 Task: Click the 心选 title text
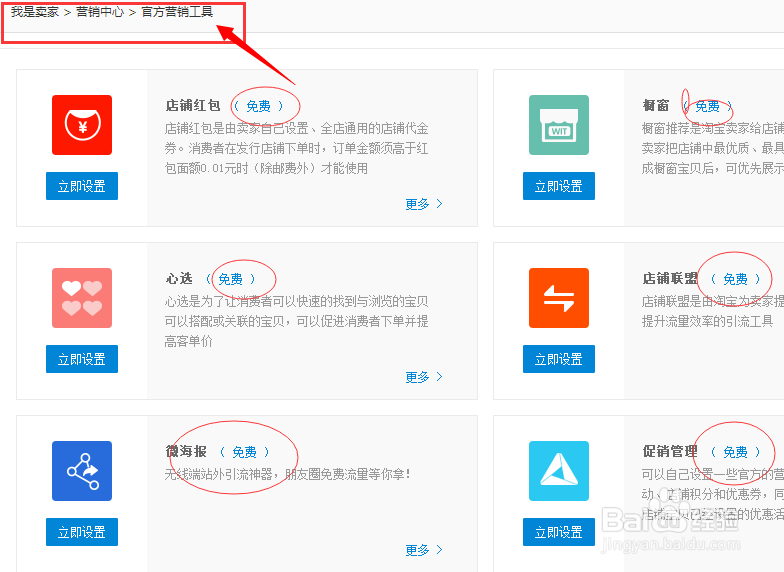tap(179, 278)
